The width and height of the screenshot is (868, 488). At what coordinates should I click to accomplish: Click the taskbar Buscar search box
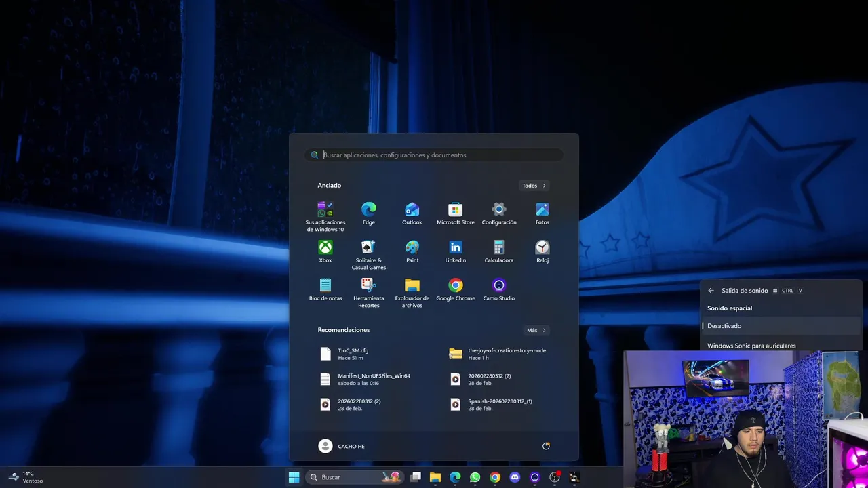(x=355, y=477)
